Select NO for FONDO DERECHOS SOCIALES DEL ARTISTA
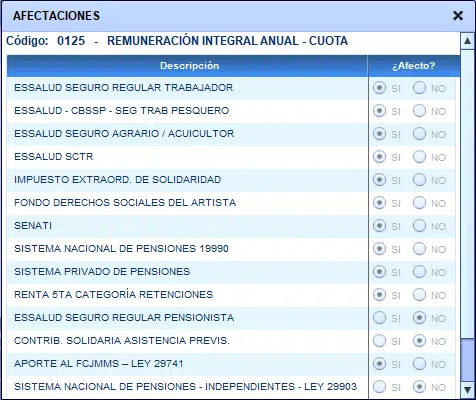 tap(419, 203)
